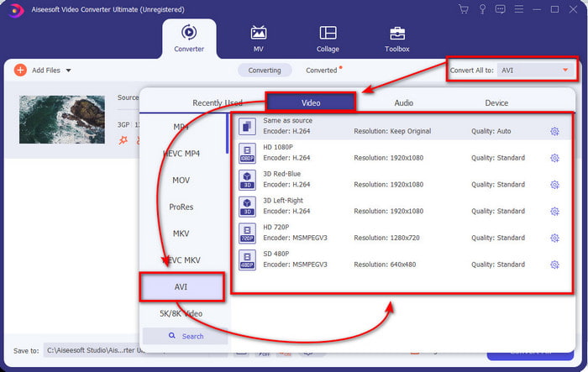This screenshot has width=588, height=372.
Task: Open settings gear for SD 480P
Action: [x=554, y=265]
